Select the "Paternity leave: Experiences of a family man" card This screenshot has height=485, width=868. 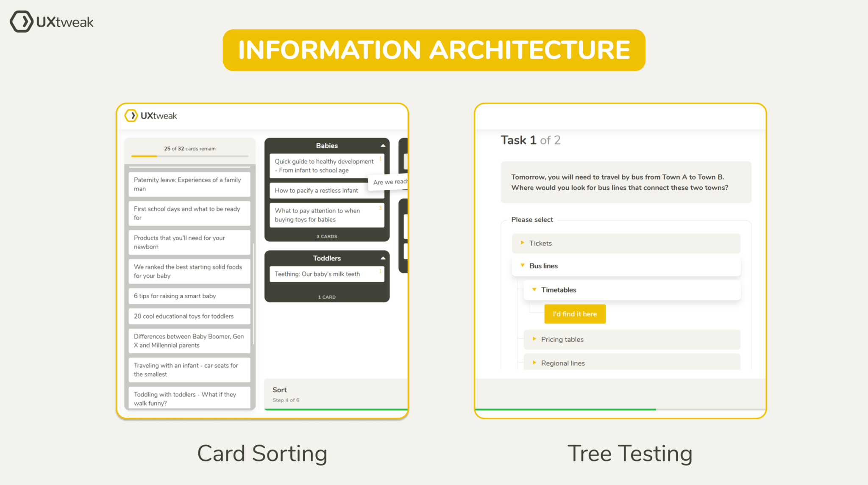tap(189, 184)
